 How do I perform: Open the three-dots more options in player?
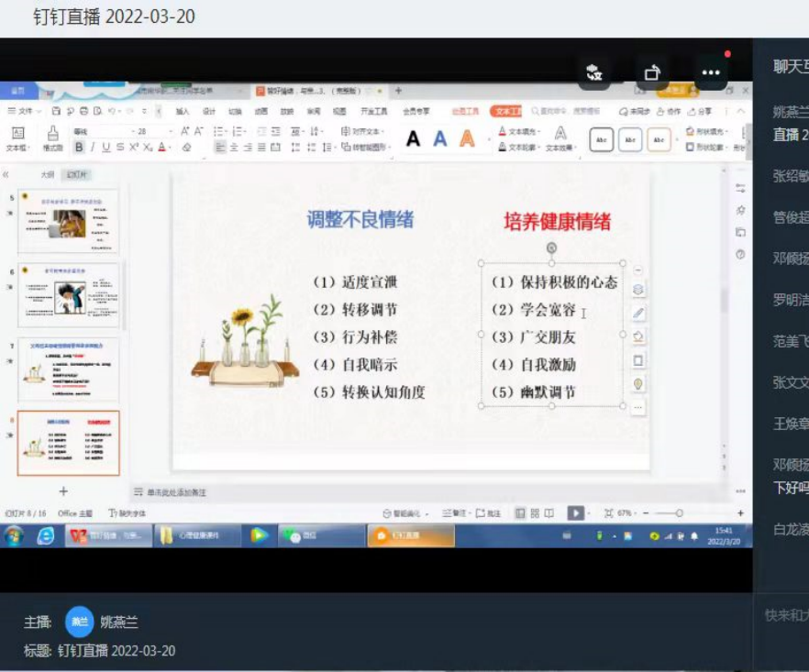click(x=711, y=72)
